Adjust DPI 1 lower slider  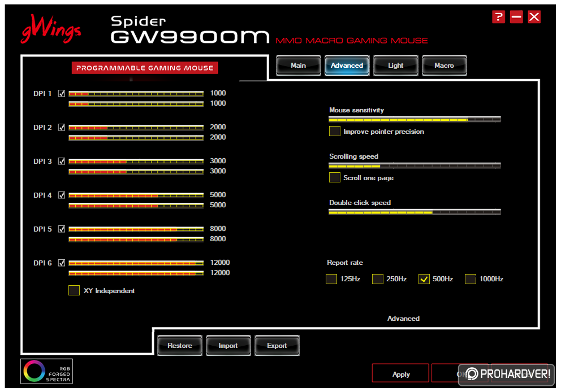(136, 103)
